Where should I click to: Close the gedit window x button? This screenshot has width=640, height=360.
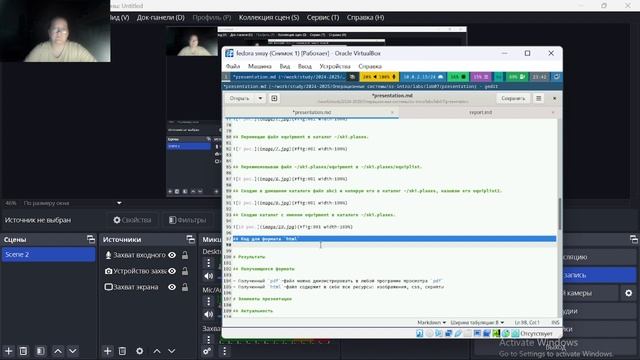[554, 98]
